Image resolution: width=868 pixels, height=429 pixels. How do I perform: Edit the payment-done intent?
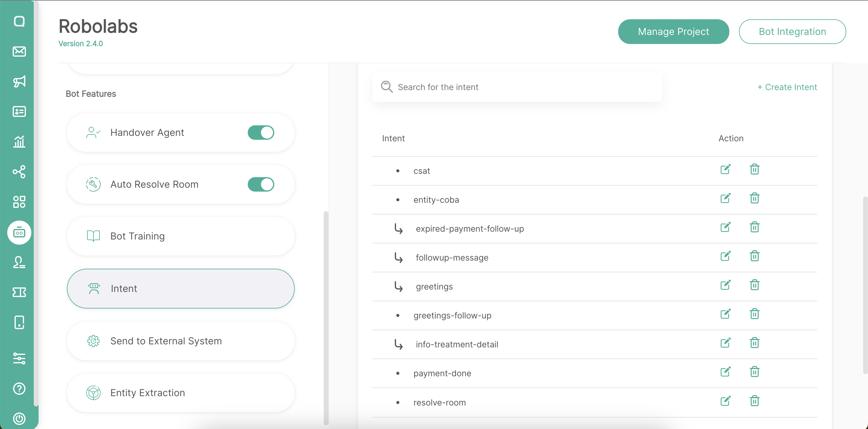point(725,372)
